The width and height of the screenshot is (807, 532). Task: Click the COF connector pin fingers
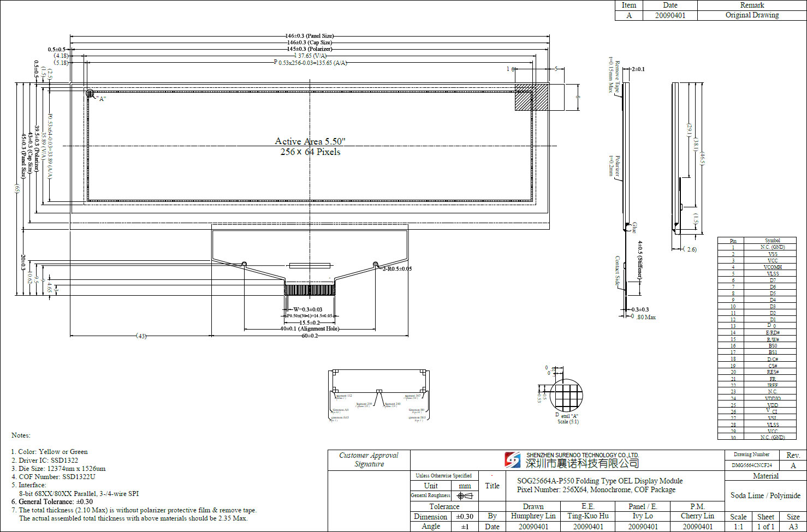[310, 290]
